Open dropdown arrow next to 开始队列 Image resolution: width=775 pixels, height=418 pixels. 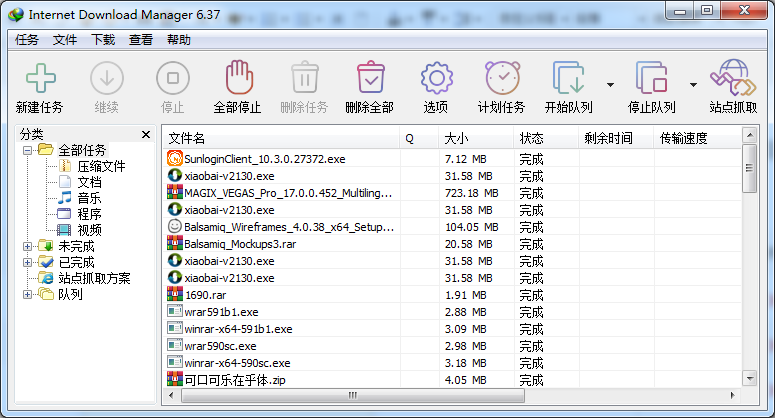pyautogui.click(x=610, y=85)
